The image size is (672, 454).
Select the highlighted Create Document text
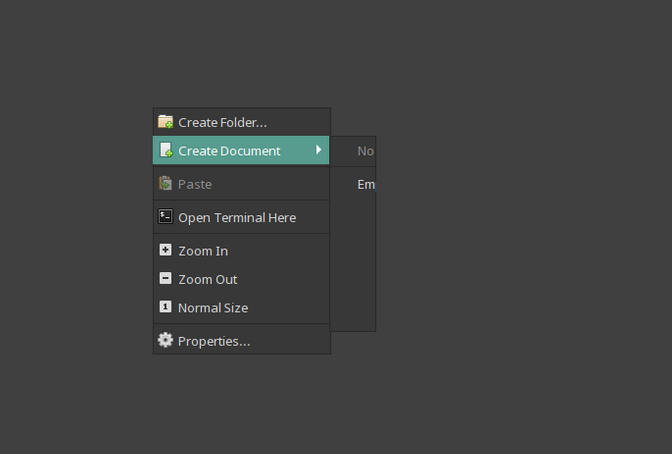229,151
